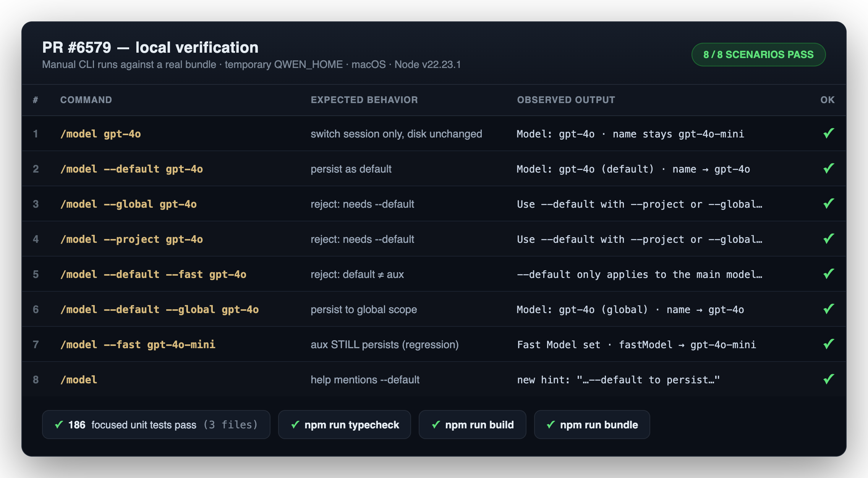This screenshot has height=478, width=868.
Task: Click 'reject: needs --default' in row 3
Action: tap(362, 204)
